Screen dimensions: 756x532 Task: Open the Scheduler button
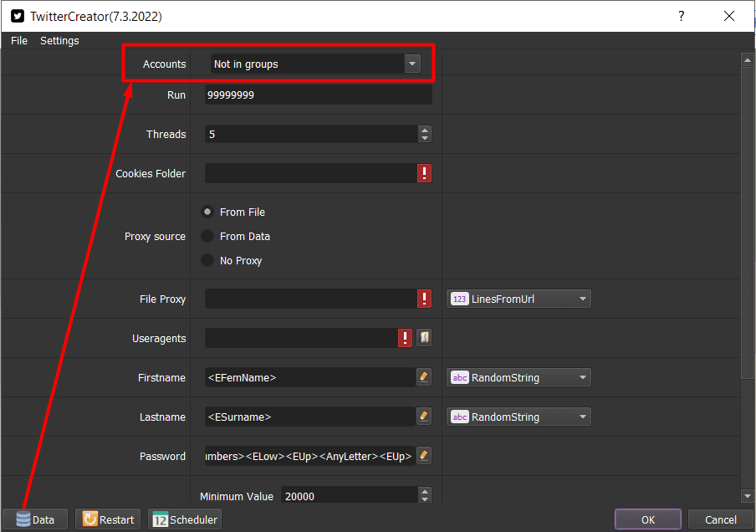click(185, 519)
